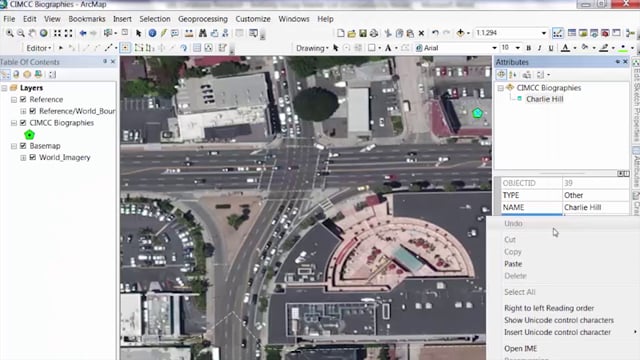Select the Measure ruler tool
Image resolution: width=640 pixels, height=360 pixels.
point(189,33)
